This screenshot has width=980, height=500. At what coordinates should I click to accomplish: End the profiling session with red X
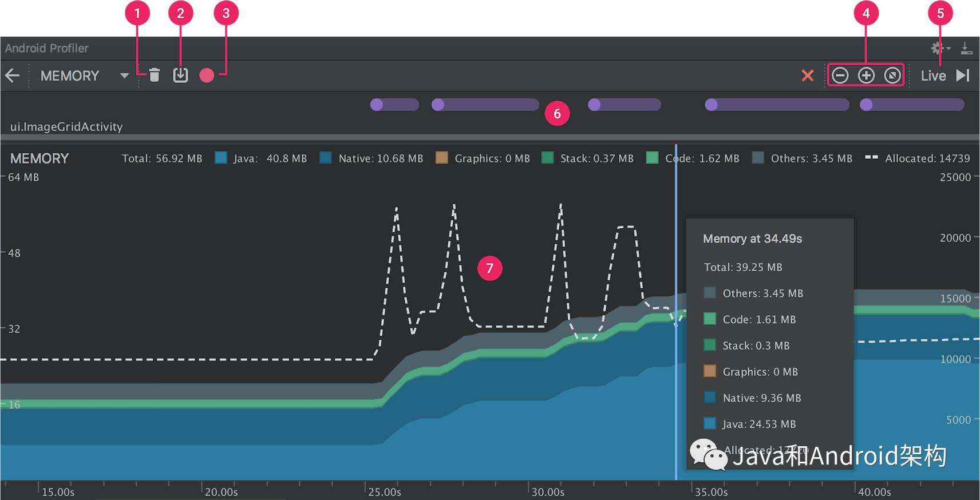point(808,76)
